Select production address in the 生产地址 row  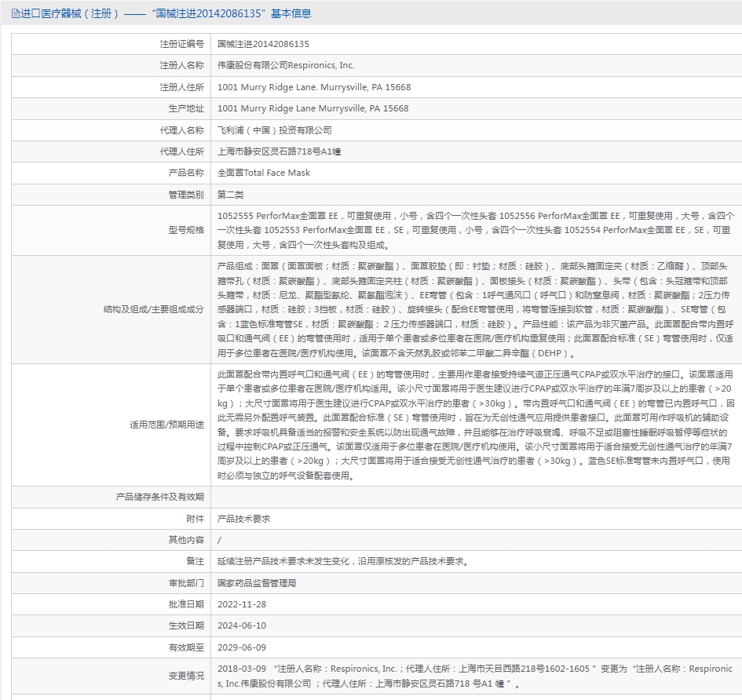tap(313, 108)
